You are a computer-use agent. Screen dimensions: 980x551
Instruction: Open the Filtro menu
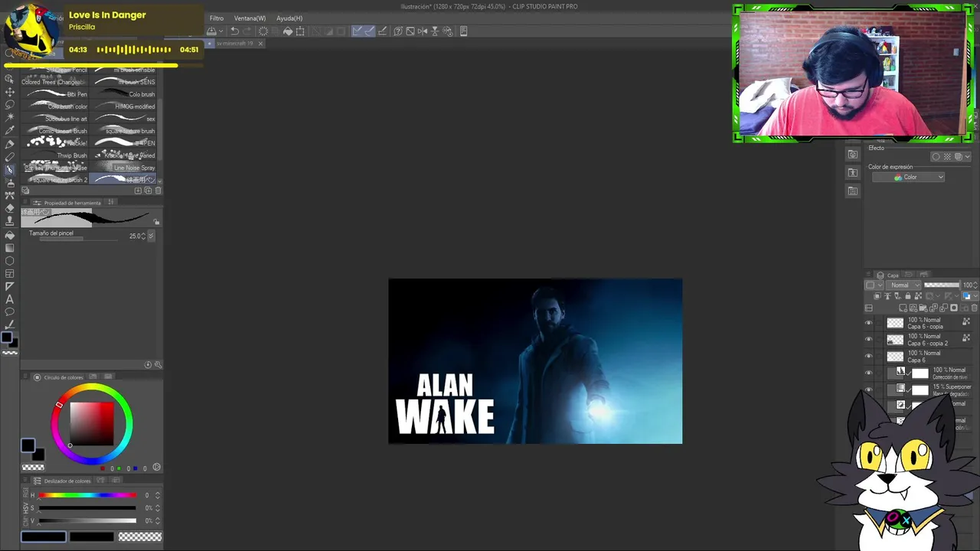[217, 18]
